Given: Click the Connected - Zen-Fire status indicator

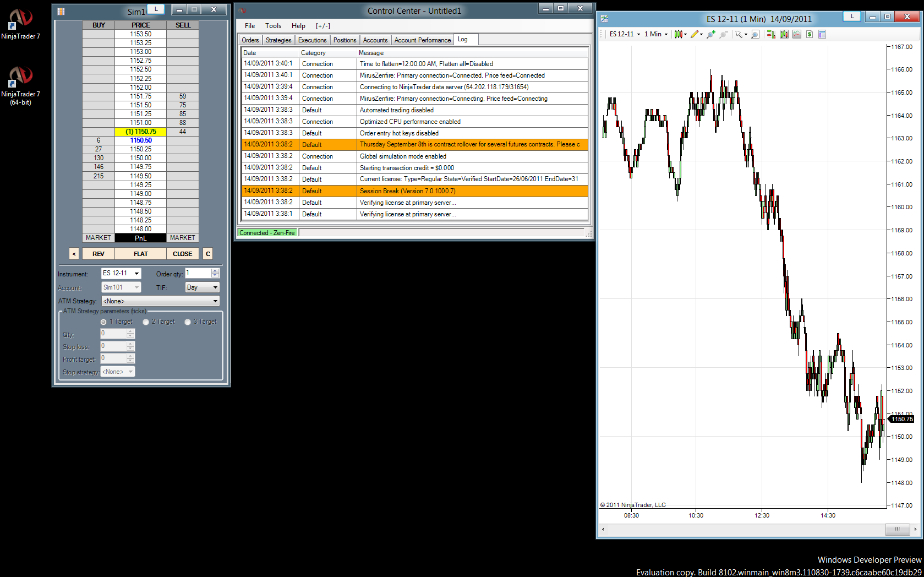Looking at the screenshot, I should 267,233.
